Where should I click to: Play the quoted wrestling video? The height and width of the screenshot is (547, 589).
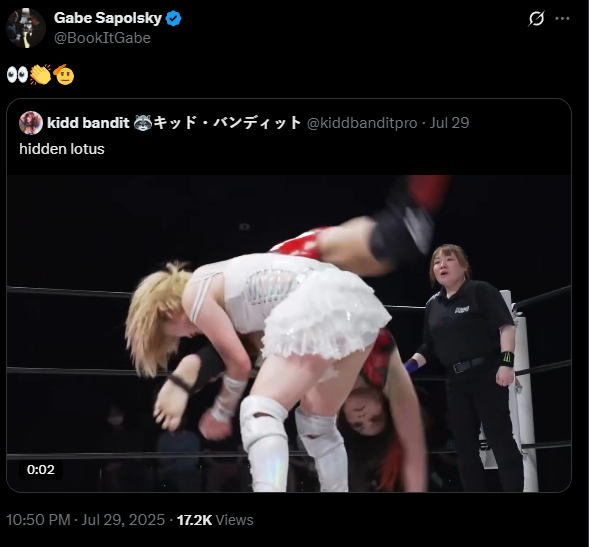289,333
